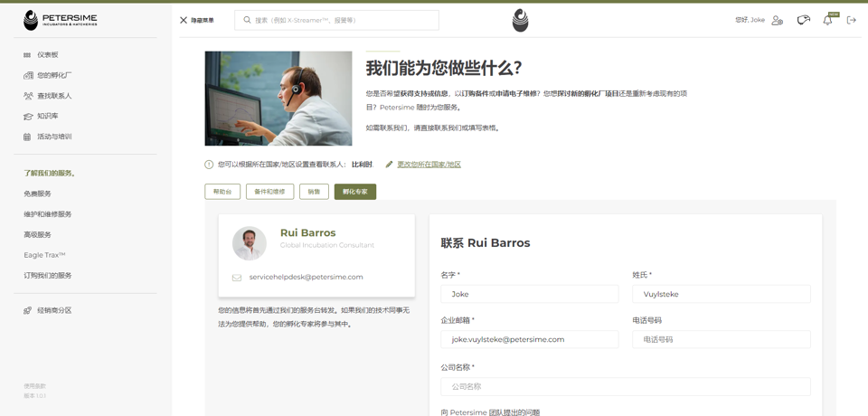Hide the menu with 隐藏菜单 button
This screenshot has width=868, height=416.
tap(196, 20)
